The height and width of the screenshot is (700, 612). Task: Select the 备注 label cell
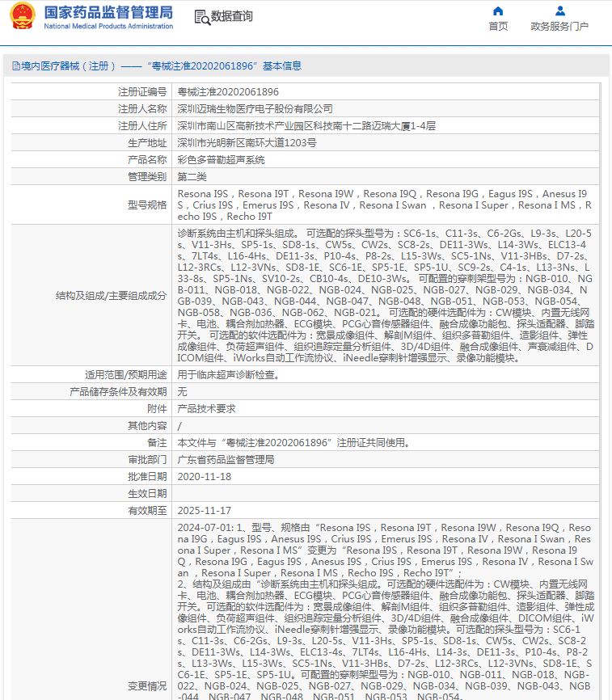91,443
